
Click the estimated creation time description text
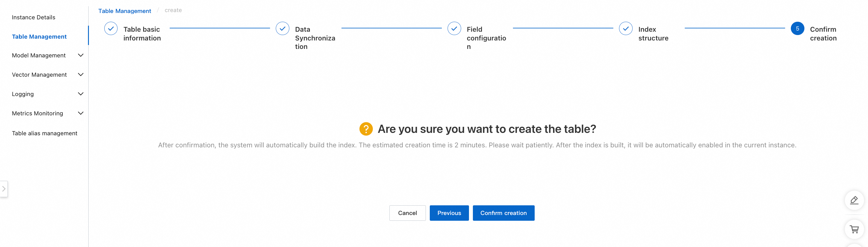click(x=477, y=145)
